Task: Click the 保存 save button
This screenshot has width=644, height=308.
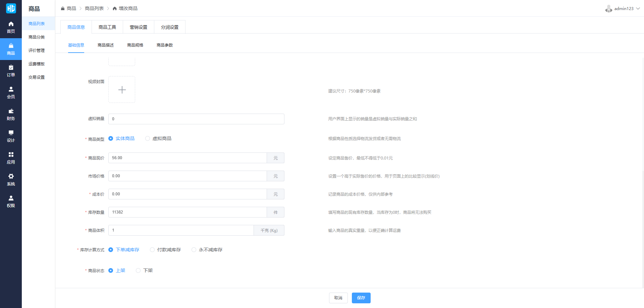Action: coord(361,298)
